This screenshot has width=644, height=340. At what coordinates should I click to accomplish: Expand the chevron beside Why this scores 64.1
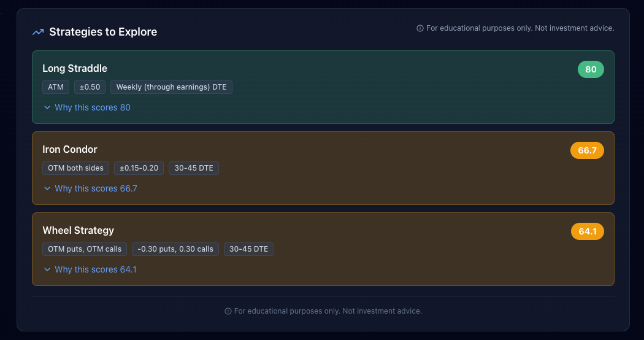click(47, 269)
